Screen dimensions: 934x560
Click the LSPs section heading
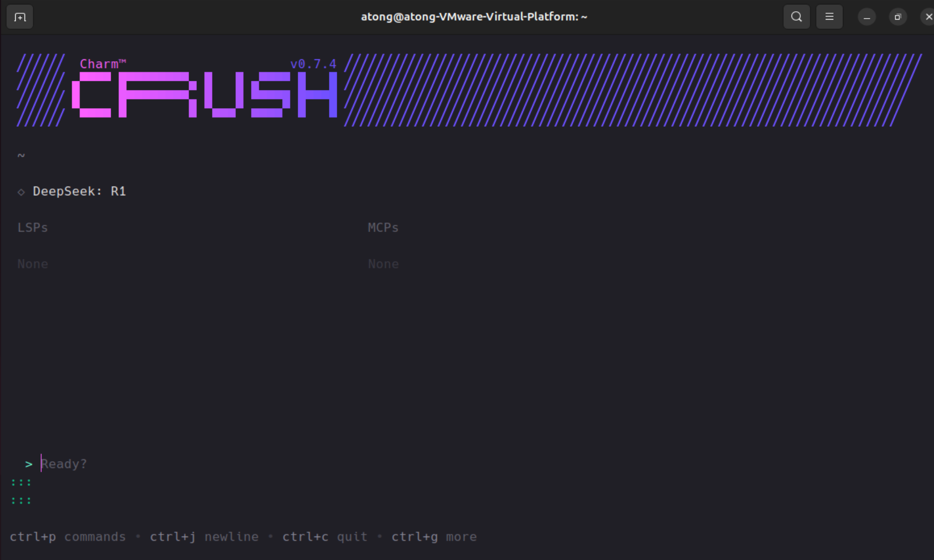click(33, 228)
